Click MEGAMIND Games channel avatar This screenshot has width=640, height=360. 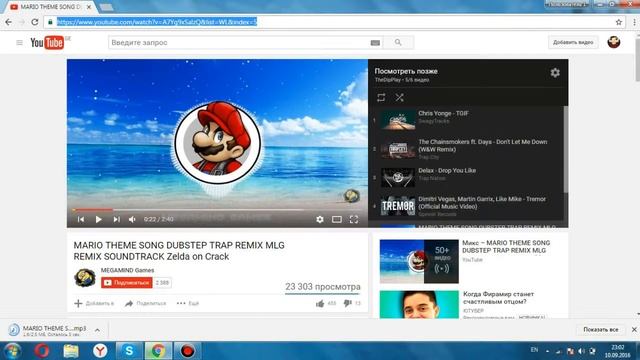pyautogui.click(x=85, y=278)
